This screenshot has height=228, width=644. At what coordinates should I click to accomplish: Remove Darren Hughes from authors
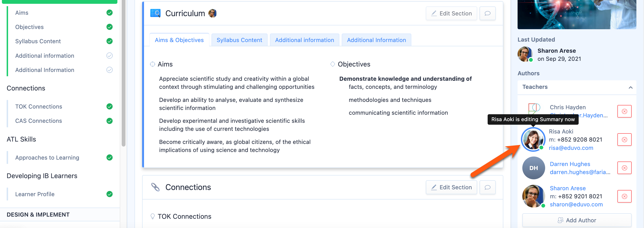pos(624,168)
